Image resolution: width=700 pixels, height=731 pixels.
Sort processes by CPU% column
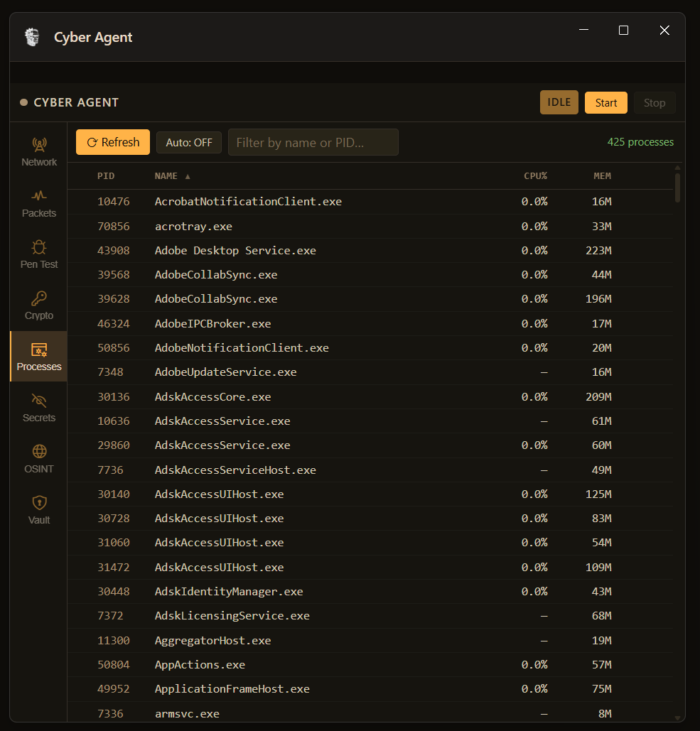click(535, 176)
